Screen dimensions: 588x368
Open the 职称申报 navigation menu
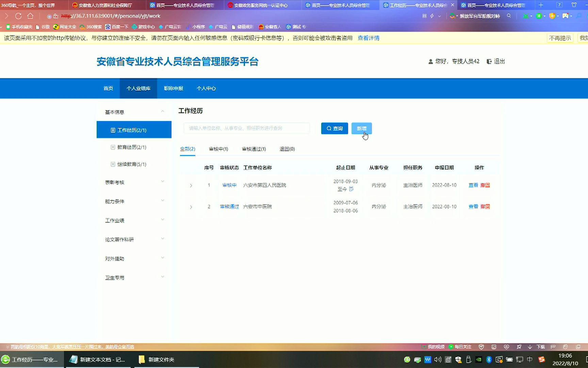(x=173, y=88)
